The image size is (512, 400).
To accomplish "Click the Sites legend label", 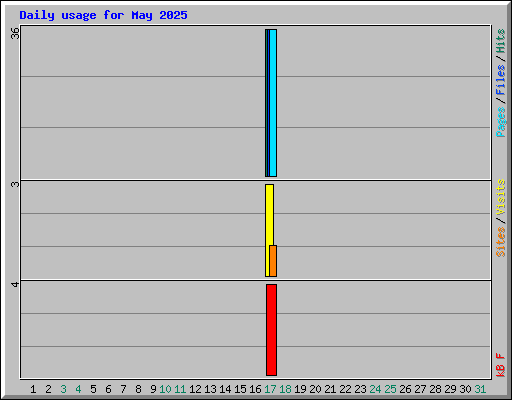I will tap(501, 242).
